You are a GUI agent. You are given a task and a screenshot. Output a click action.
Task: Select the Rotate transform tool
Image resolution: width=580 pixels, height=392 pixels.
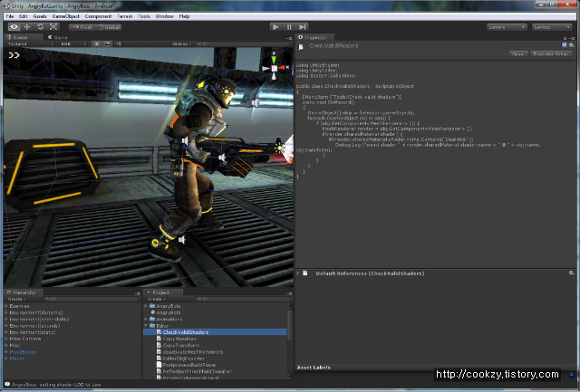[x=40, y=27]
